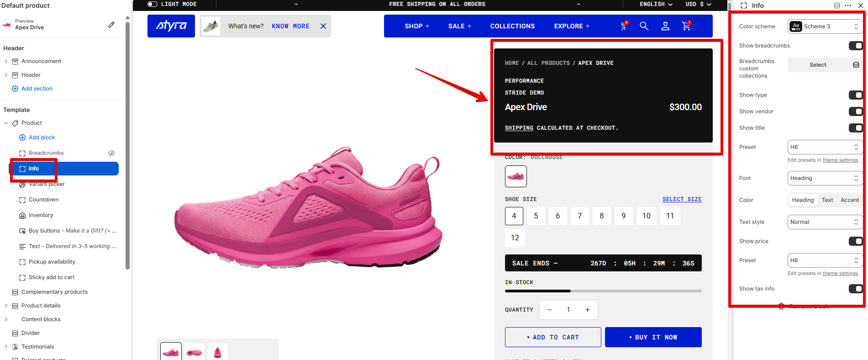Click the Add section plus icon
Viewport: 868px width, 360px height.
tap(15, 89)
